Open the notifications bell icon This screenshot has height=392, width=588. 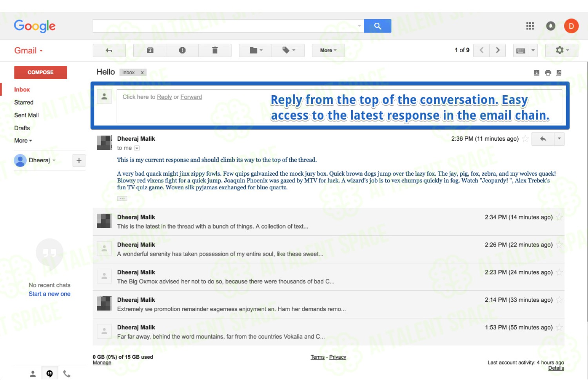point(551,26)
